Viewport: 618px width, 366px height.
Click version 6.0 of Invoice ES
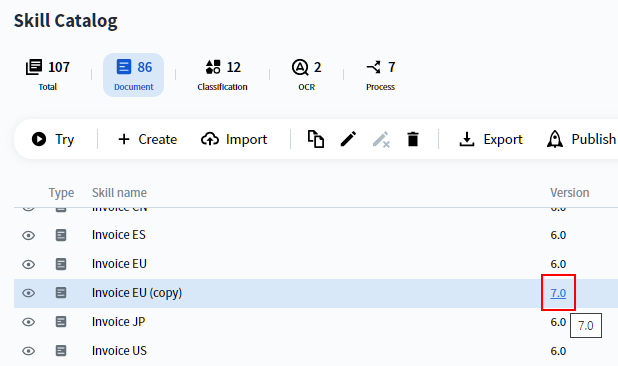[558, 235]
